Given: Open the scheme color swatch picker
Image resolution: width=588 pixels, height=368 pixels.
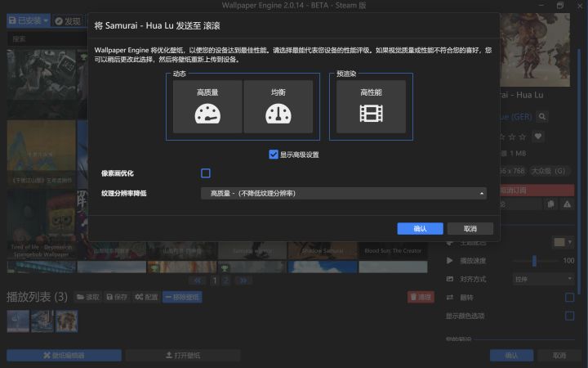Looking at the screenshot, I should (559, 242).
